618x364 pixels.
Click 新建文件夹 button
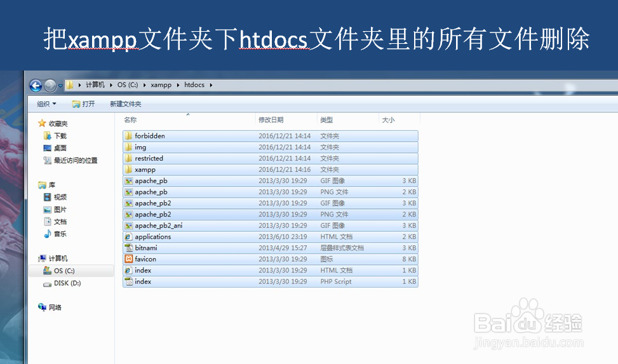click(125, 104)
